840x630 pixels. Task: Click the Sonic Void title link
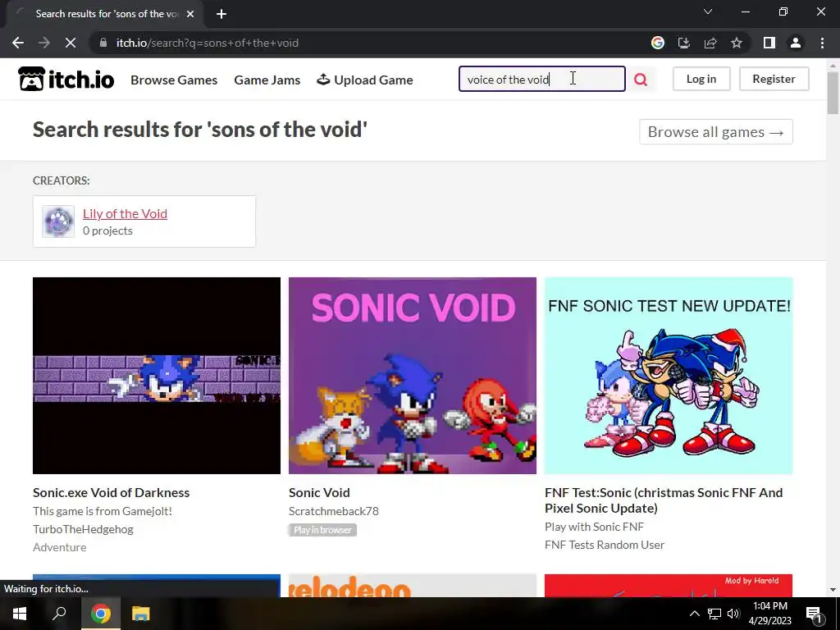pos(319,492)
